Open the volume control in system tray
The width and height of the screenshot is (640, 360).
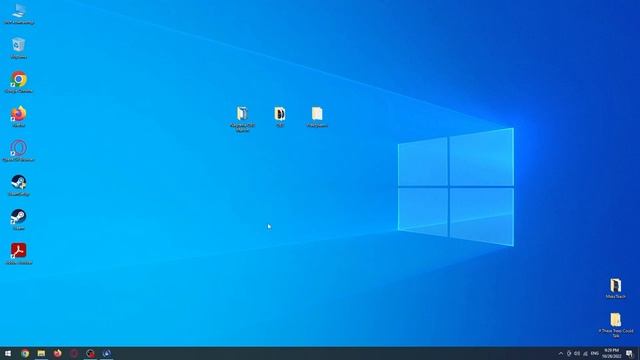click(577, 353)
